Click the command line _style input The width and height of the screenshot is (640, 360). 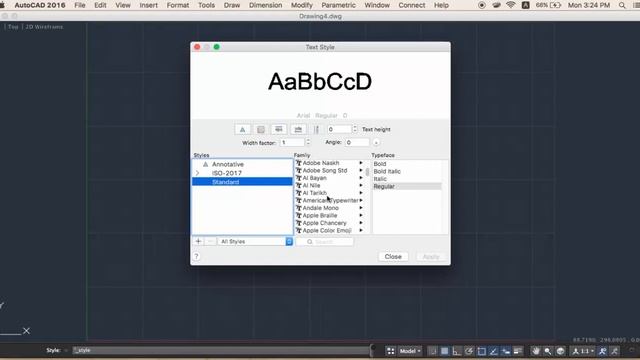[220, 350]
